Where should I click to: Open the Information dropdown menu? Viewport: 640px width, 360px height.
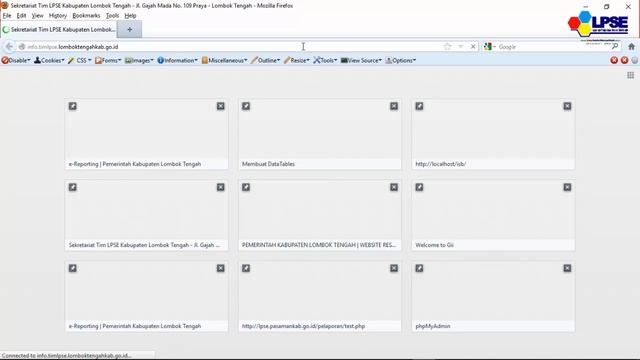pyautogui.click(x=178, y=60)
